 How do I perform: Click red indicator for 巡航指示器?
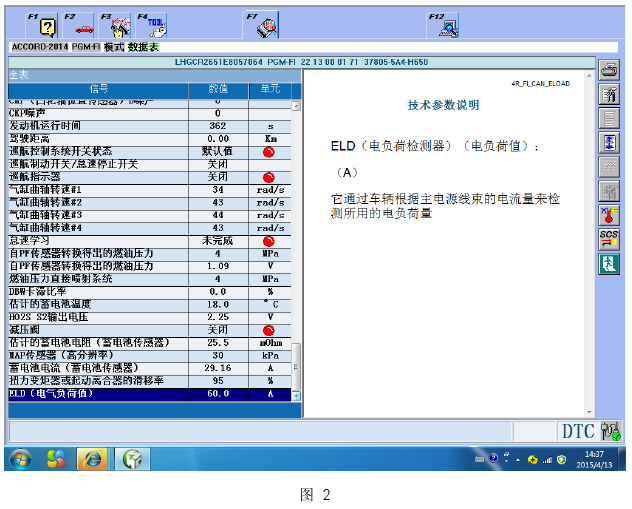click(x=269, y=177)
